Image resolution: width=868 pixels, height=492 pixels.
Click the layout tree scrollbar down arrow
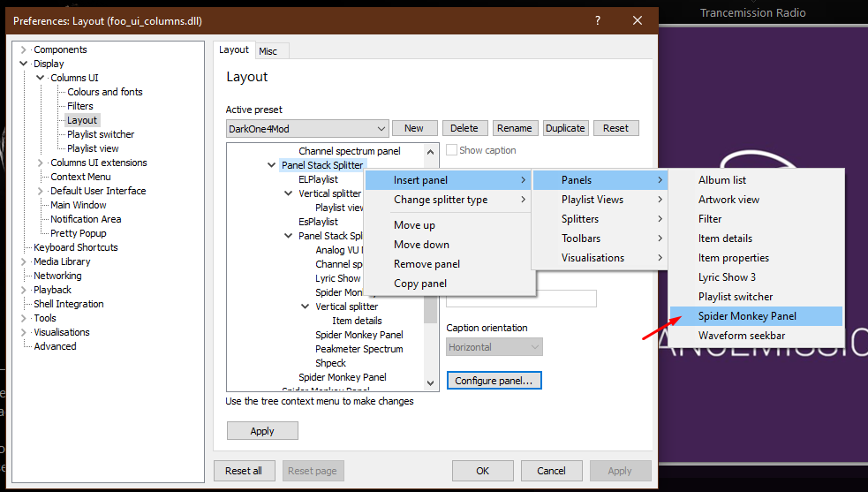(x=431, y=383)
